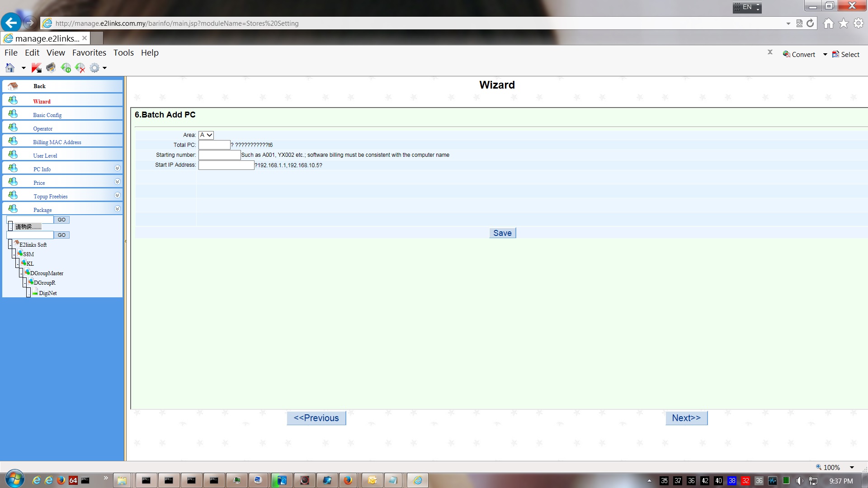Image resolution: width=868 pixels, height=488 pixels.
Task: Click the browser back arrow button
Action: click(x=11, y=23)
